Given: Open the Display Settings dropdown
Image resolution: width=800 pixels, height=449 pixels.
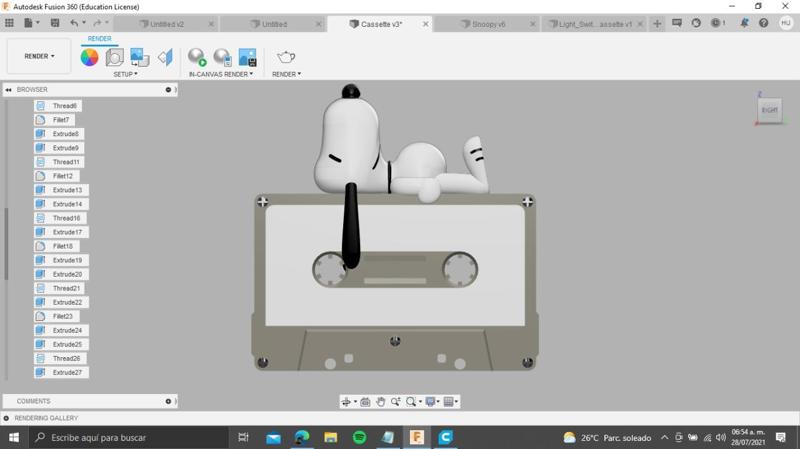Looking at the screenshot, I should pyautogui.click(x=432, y=402).
